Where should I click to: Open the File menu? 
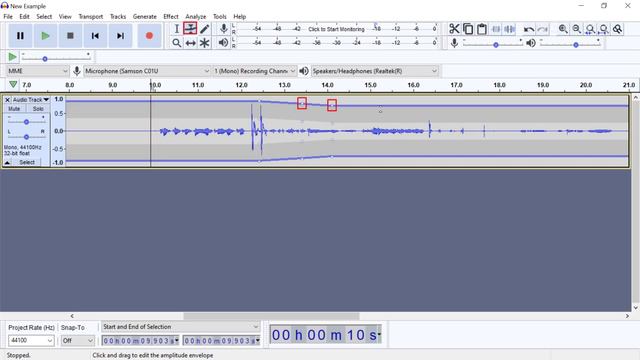8,16
